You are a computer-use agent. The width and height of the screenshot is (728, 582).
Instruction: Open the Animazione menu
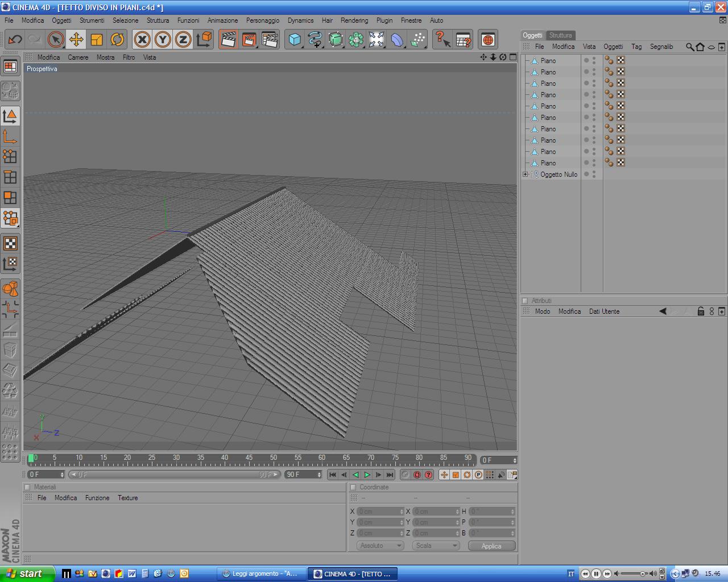click(223, 20)
